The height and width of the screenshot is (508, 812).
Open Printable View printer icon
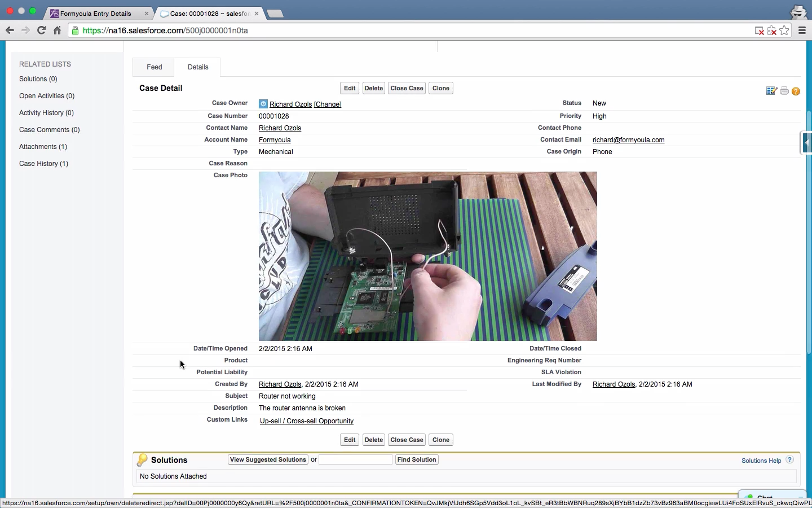pyautogui.click(x=784, y=91)
